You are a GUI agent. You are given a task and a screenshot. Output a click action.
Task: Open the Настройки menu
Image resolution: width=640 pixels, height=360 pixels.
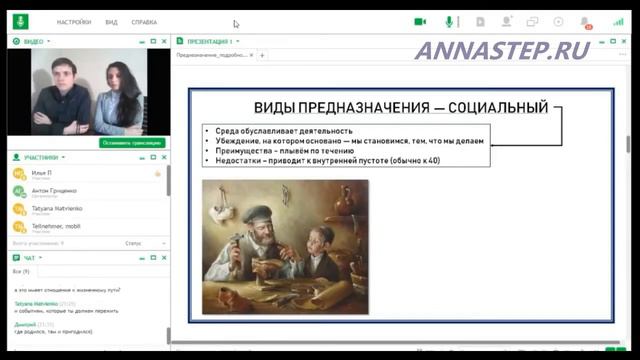coord(74,22)
